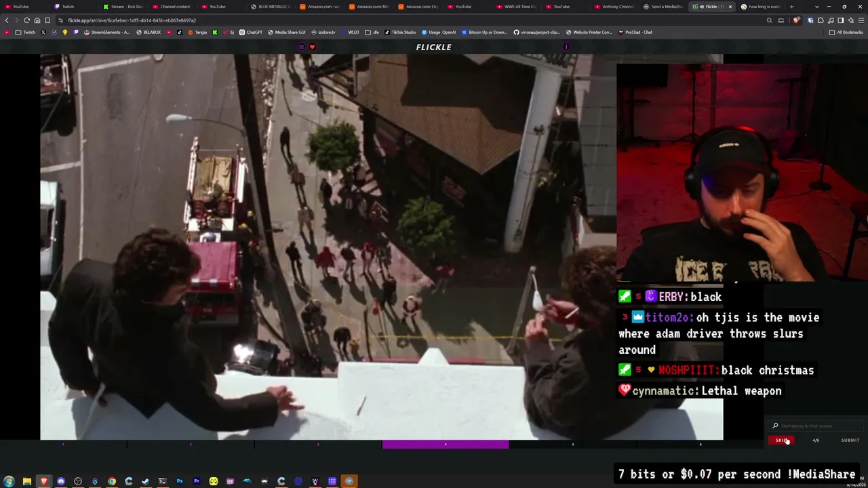Close the active Flickle tab
This screenshot has width=868, height=488.
730,7
